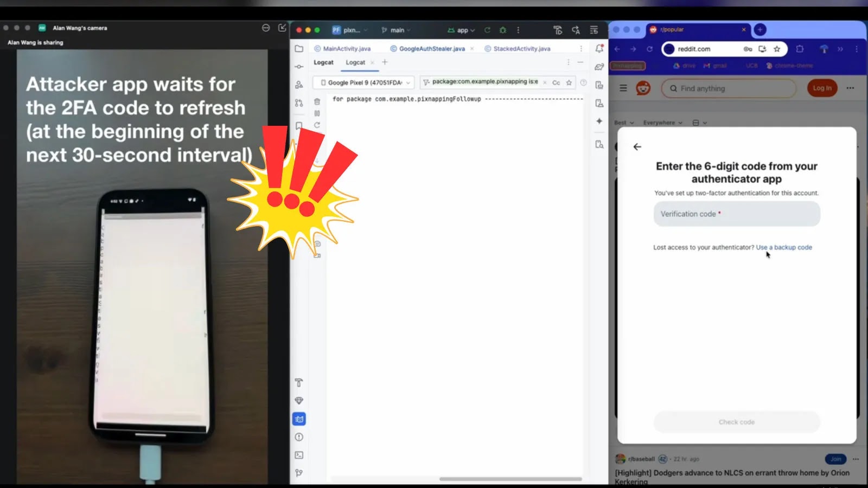Open the notifications bell panel
868x488 pixels.
tap(599, 48)
